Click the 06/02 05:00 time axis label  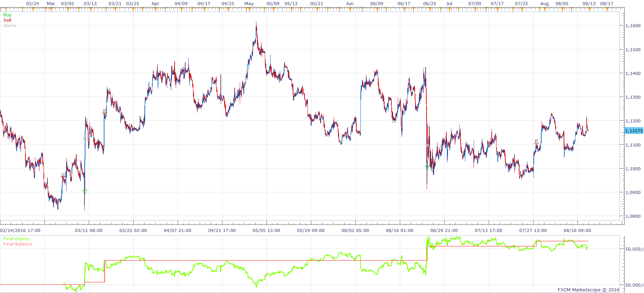pyautogui.click(x=355, y=231)
